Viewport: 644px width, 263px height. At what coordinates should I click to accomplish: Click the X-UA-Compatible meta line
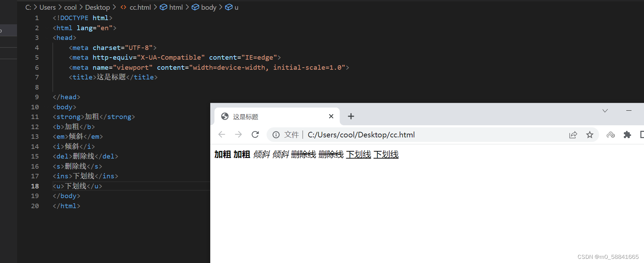pos(175,57)
